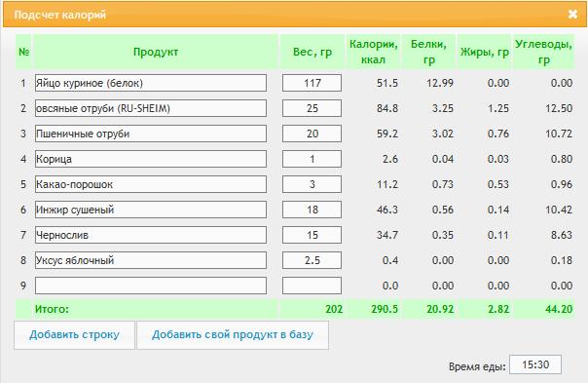Select the Какао-порошок product field
This screenshot has width=588, height=383.
click(x=151, y=184)
